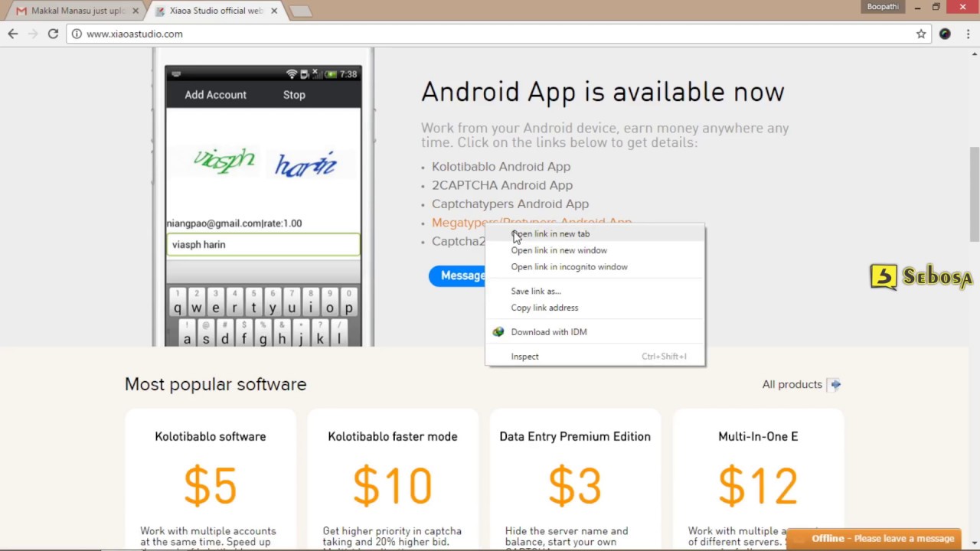Open Megatypers/Protypers Android App link
The image size is (980, 551).
point(531,222)
